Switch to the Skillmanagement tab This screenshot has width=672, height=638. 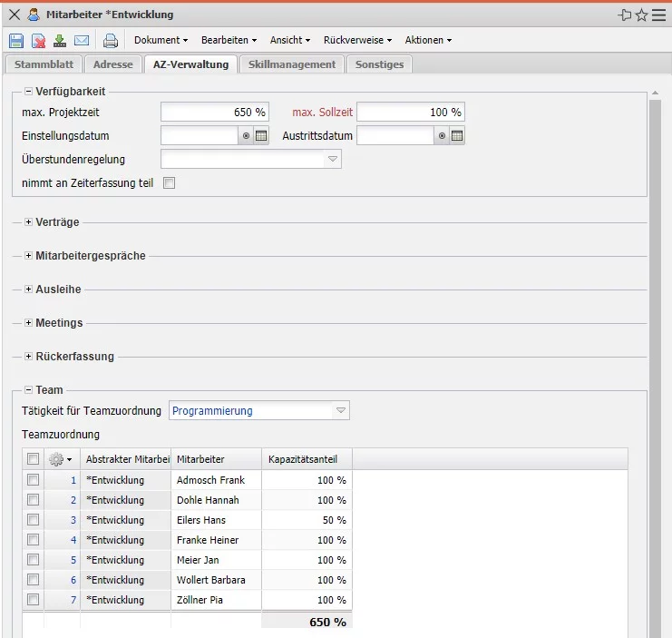coord(292,64)
